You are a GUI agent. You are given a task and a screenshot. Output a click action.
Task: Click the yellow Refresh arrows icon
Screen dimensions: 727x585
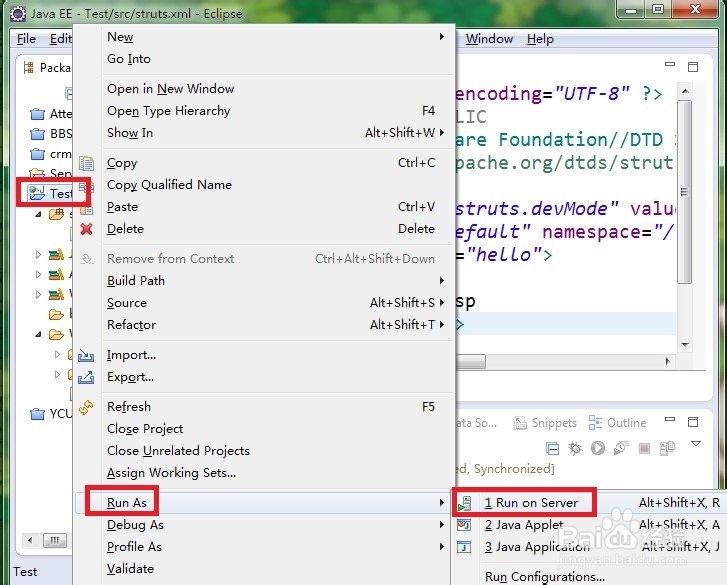(86, 407)
